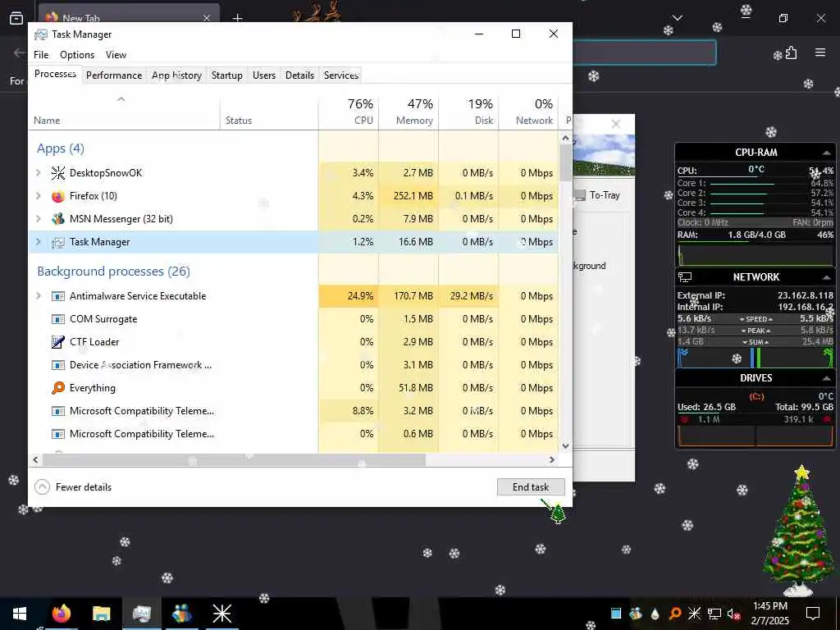
Task: Click the horizontal scrollbar right arrow
Action: pyautogui.click(x=552, y=459)
